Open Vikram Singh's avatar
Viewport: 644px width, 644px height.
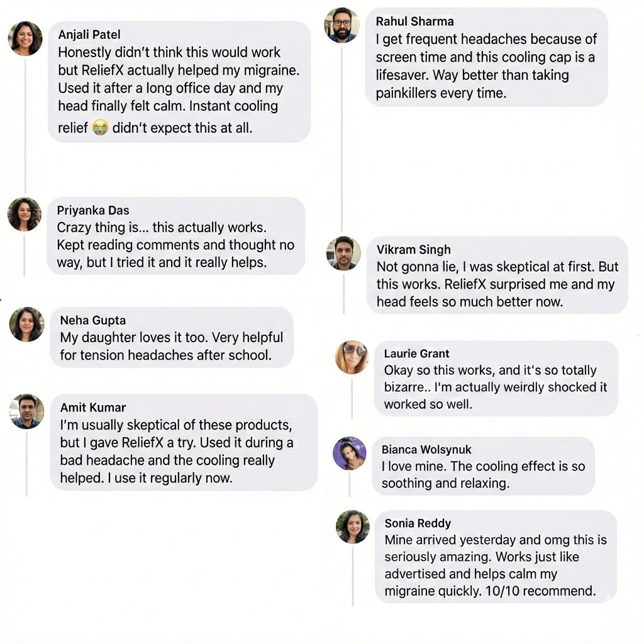(343, 253)
